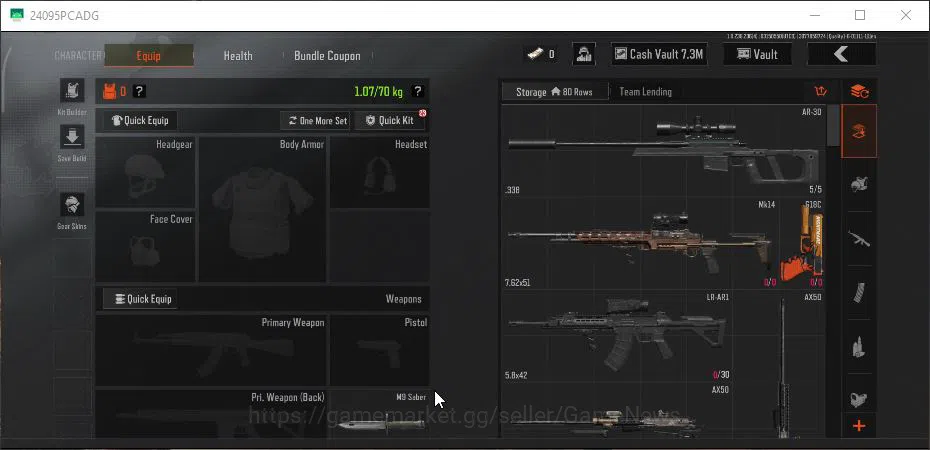The height and width of the screenshot is (450, 930).
Task: Switch to the Equip tab
Action: [149, 56]
